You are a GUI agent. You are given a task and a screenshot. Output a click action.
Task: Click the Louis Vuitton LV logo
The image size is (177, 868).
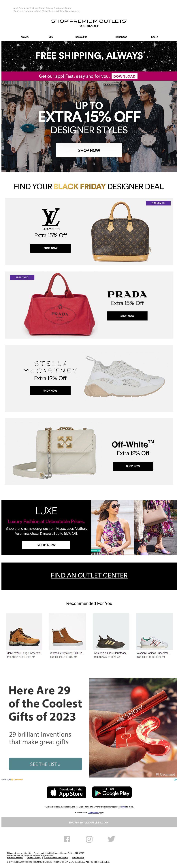(51, 217)
